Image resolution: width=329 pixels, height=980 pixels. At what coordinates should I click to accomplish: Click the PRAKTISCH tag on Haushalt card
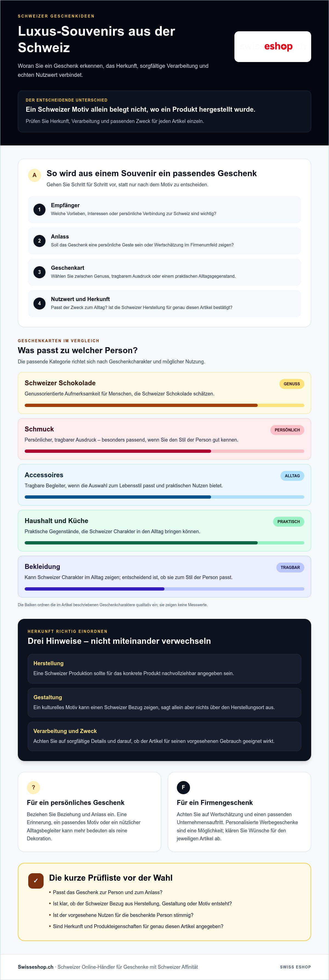coord(288,522)
